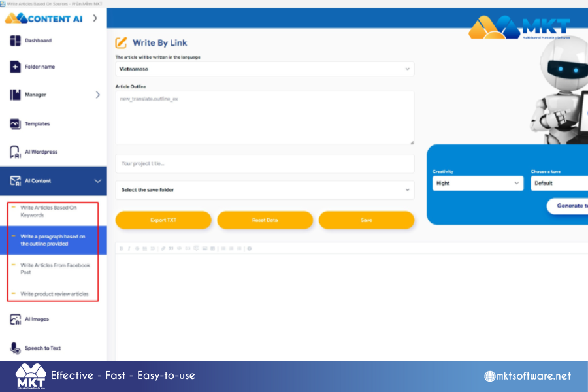This screenshot has height=392, width=588.
Task: Click the Reset Data button
Action: [x=265, y=220]
